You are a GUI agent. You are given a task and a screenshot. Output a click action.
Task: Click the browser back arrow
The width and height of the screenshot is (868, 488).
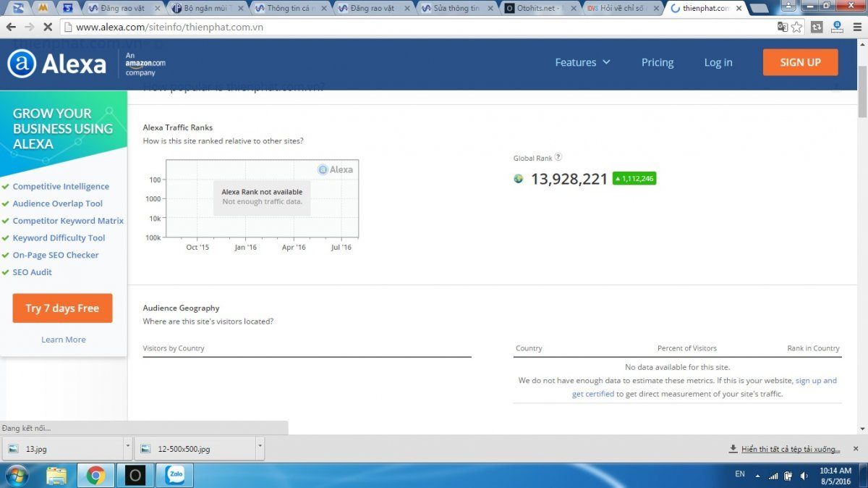coord(12,27)
